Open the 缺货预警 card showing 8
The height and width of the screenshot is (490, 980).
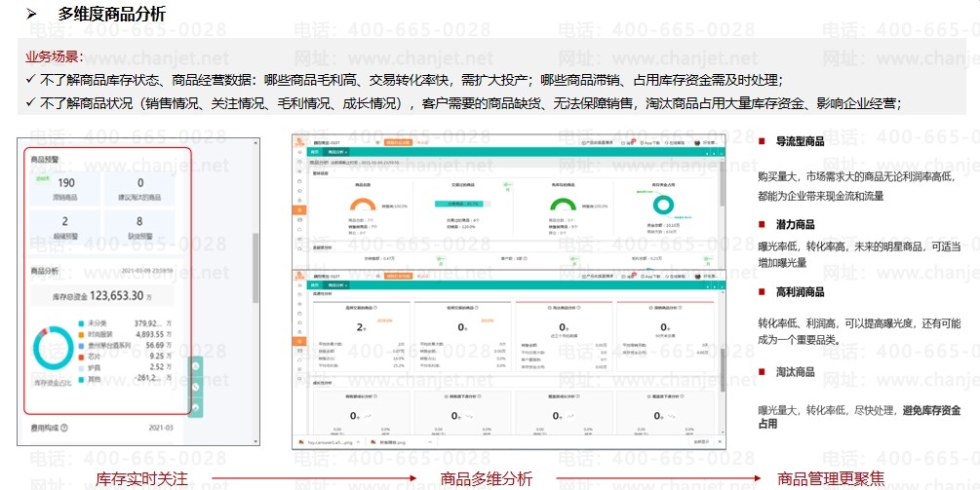(139, 227)
